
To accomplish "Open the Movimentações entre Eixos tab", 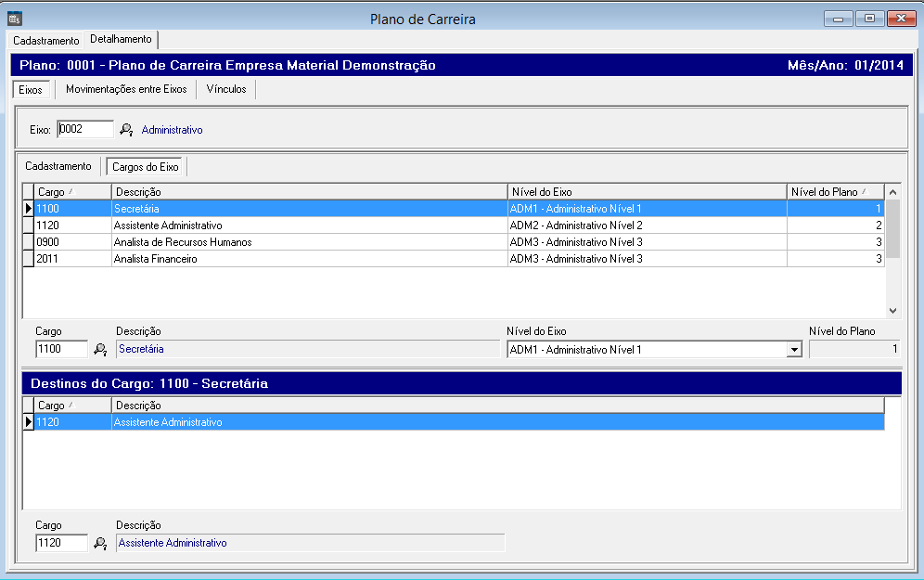I will click(126, 89).
